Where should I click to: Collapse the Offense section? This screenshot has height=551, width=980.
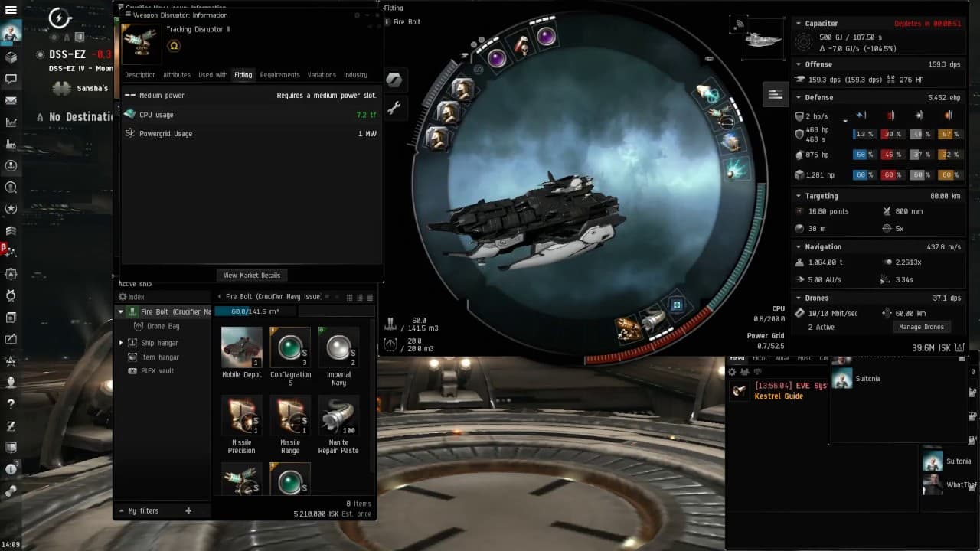click(x=799, y=64)
